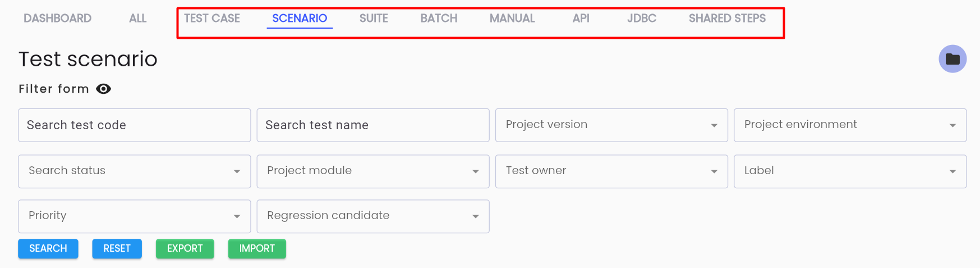
Task: Expand the Project module dropdown
Action: (x=373, y=171)
